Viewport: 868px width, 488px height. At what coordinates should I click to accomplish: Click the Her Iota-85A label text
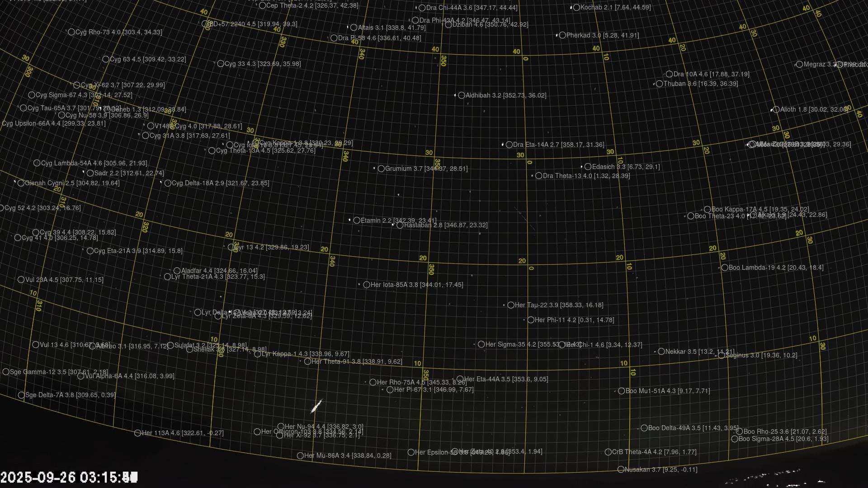pyautogui.click(x=416, y=285)
